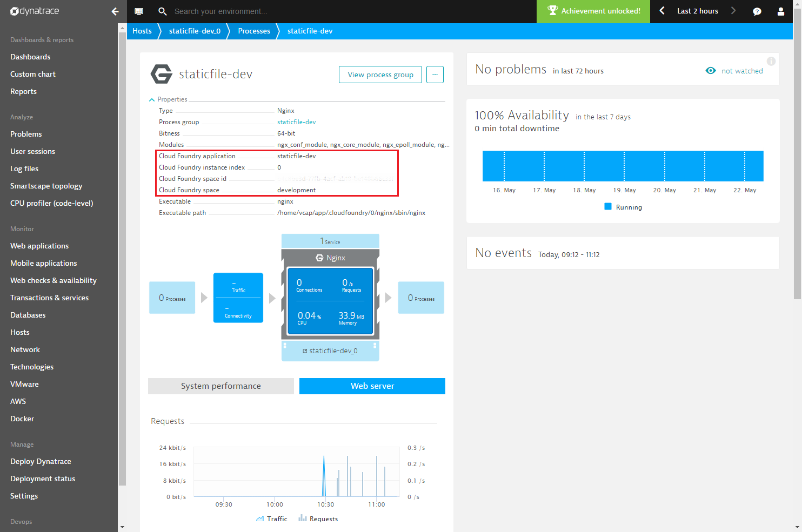Toggle the not watched eye icon
The width and height of the screenshot is (802, 532).
pyautogui.click(x=711, y=71)
